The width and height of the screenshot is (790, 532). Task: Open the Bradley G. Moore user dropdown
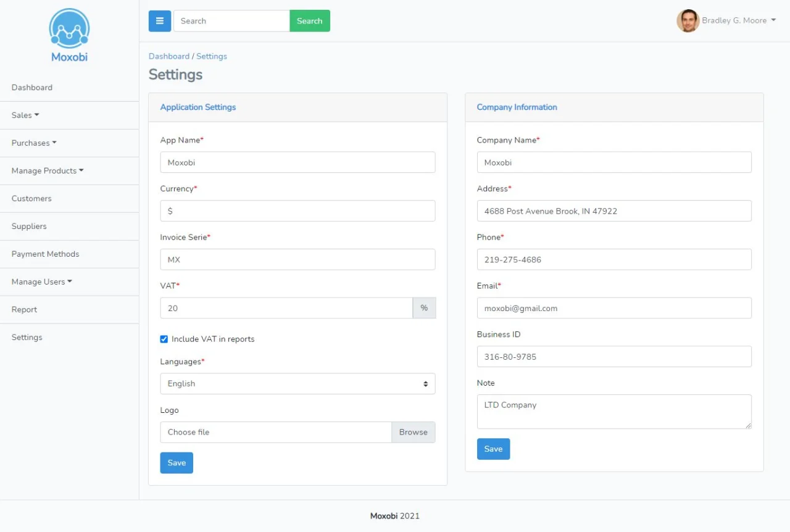click(x=739, y=20)
